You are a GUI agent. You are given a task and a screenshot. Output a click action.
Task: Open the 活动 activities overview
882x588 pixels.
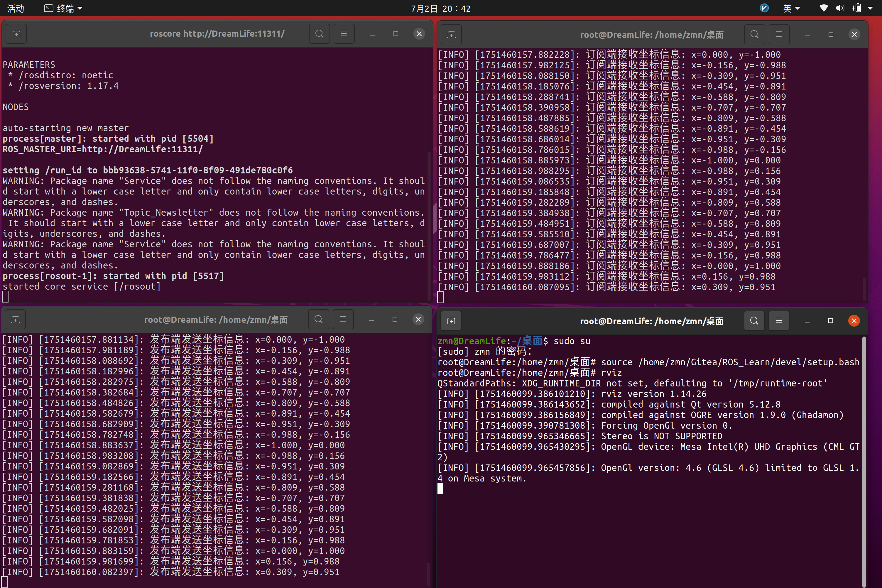[15, 8]
